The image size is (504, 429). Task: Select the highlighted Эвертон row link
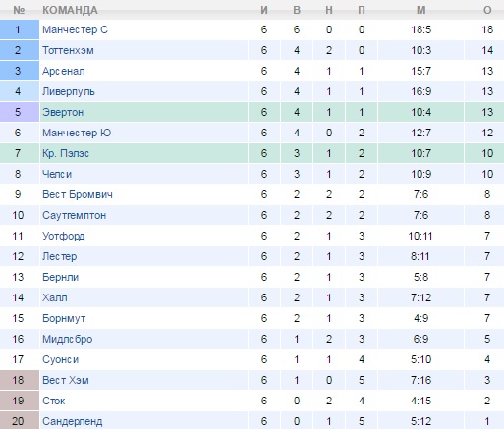[63, 112]
